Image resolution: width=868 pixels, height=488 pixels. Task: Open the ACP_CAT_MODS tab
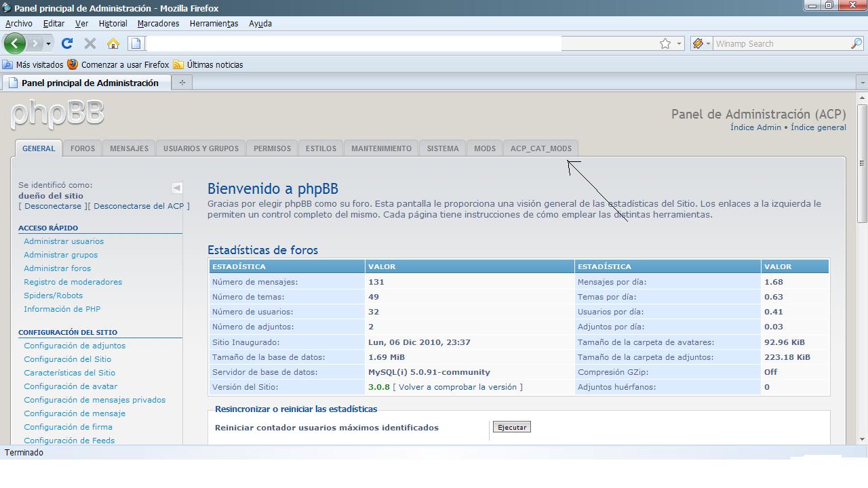pos(540,148)
